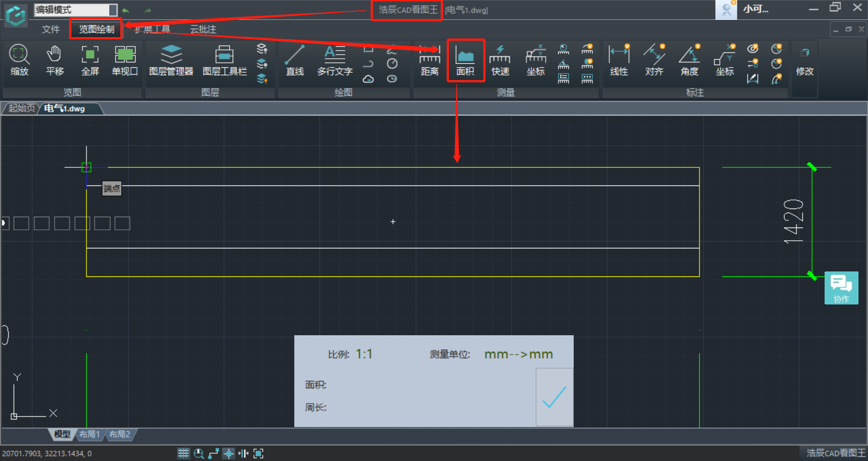Viewport: 868px width, 461px height.
Task: Add a 线性 linear dimension
Action: [619, 60]
